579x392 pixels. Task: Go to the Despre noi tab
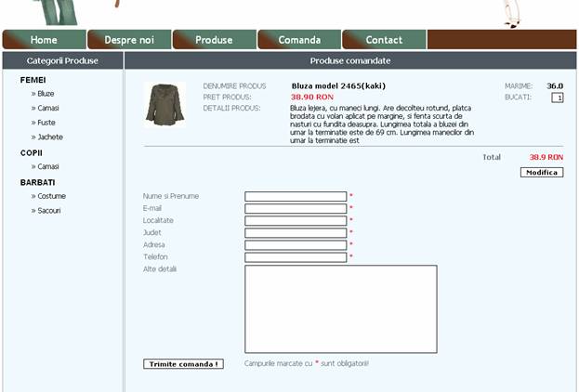(x=129, y=40)
